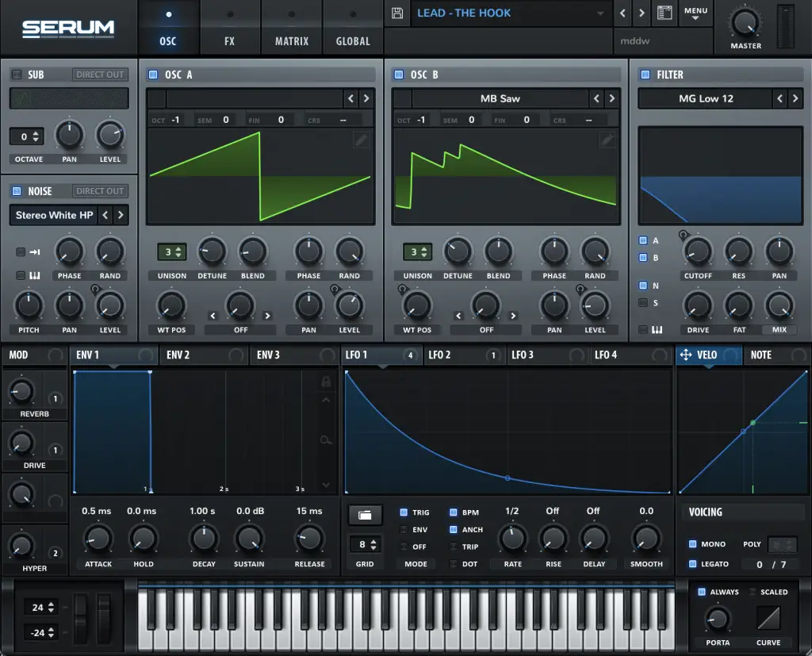Toggle OSC B enable switch
This screenshot has height=656, width=812.
(x=399, y=75)
